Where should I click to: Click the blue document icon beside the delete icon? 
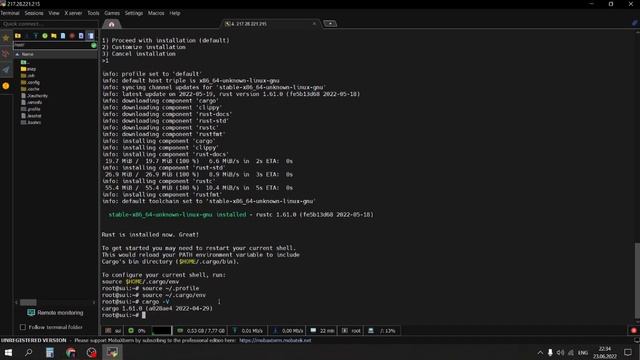click(x=81, y=36)
